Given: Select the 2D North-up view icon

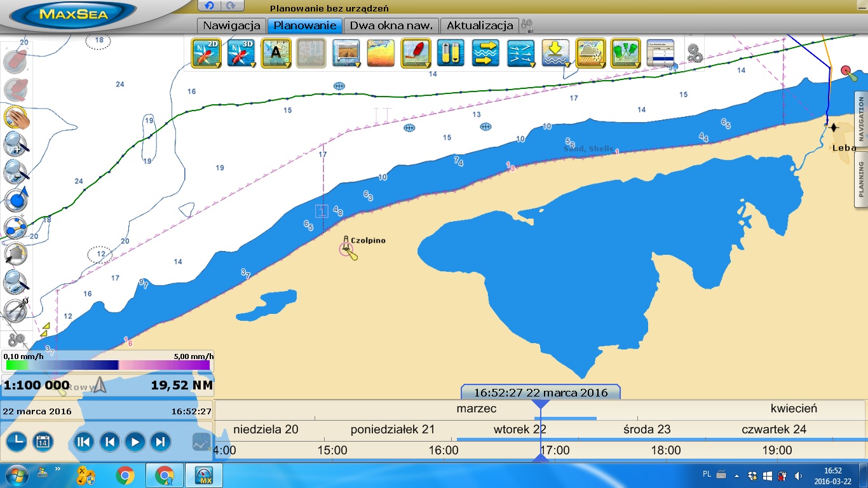Looking at the screenshot, I should [x=205, y=53].
